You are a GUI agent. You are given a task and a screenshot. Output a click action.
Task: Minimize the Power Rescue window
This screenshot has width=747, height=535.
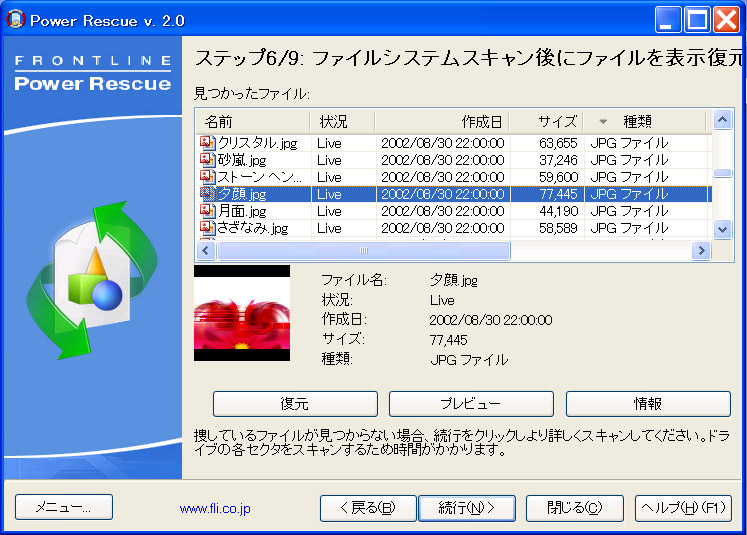(x=668, y=20)
